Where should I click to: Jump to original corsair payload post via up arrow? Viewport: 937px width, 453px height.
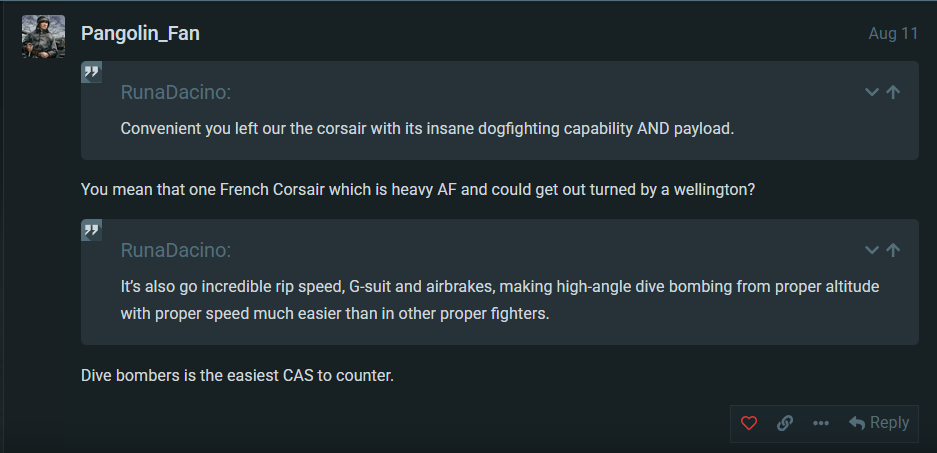pos(893,92)
